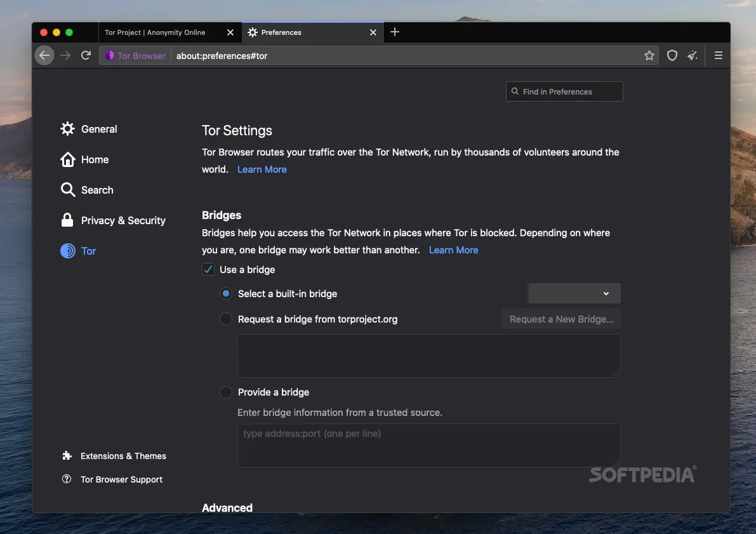Image resolution: width=756 pixels, height=534 pixels.
Task: Focus the Find in Preferences search box
Action: 564,91
